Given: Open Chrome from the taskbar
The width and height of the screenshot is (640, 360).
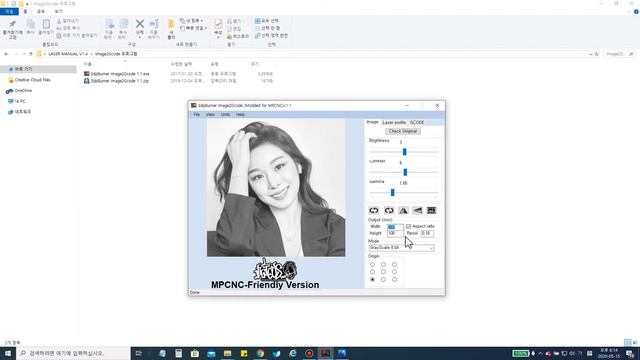Looking at the screenshot, I should (260, 353).
